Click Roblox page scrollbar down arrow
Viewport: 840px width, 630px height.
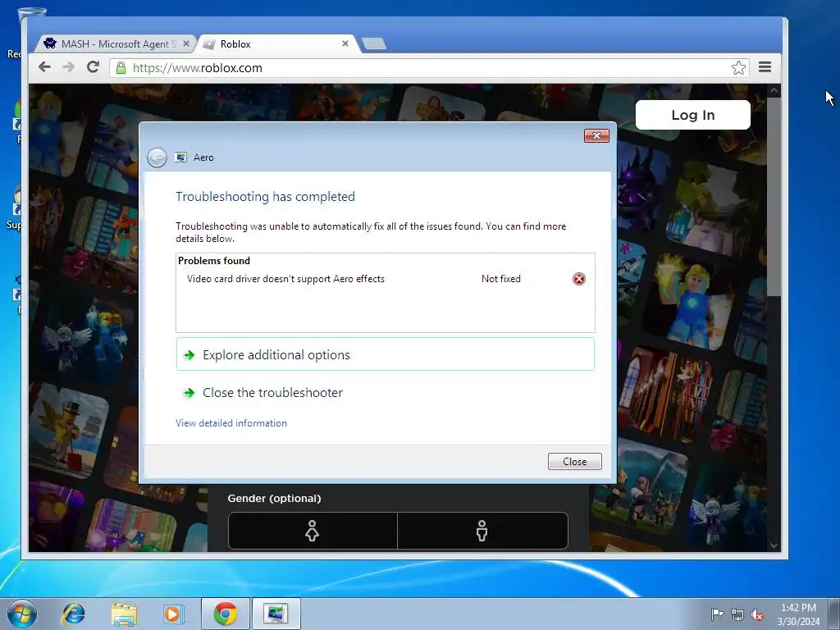(x=774, y=546)
